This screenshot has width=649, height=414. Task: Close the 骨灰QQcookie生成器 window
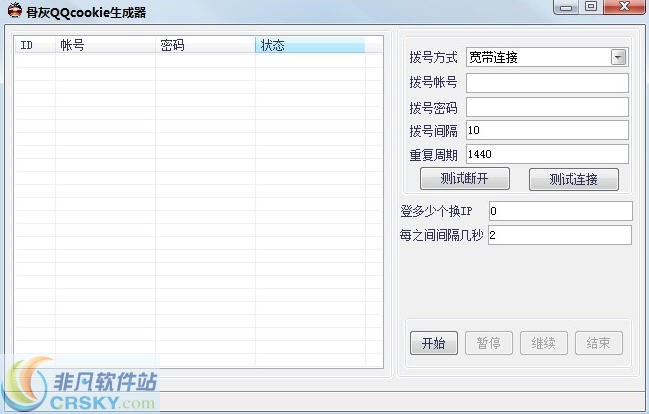(624, 7)
